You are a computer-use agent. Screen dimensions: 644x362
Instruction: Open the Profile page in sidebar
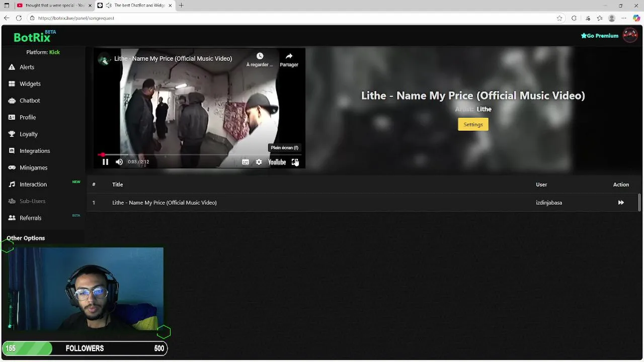tap(28, 117)
